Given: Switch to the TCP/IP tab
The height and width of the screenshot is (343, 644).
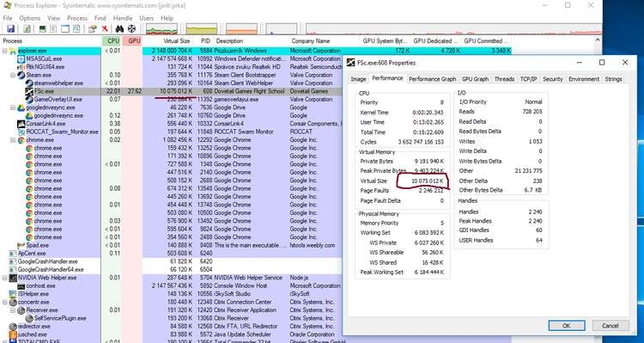Looking at the screenshot, I should click(x=529, y=79).
